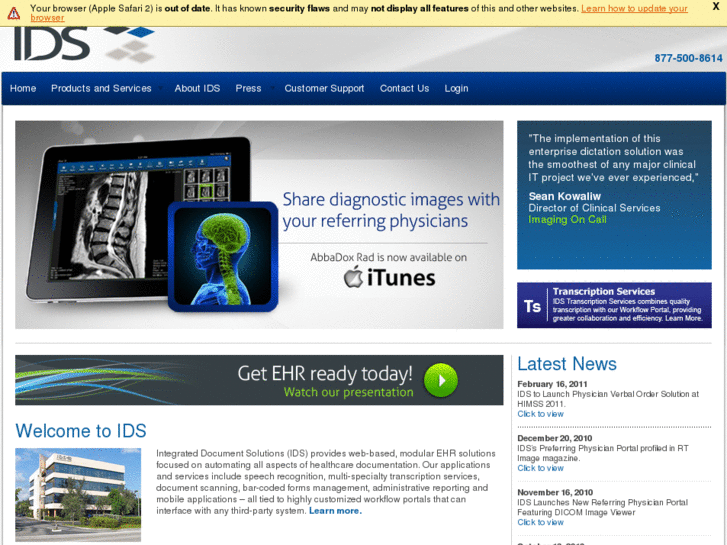
Task: Click the IDS logo
Action: tap(83, 45)
